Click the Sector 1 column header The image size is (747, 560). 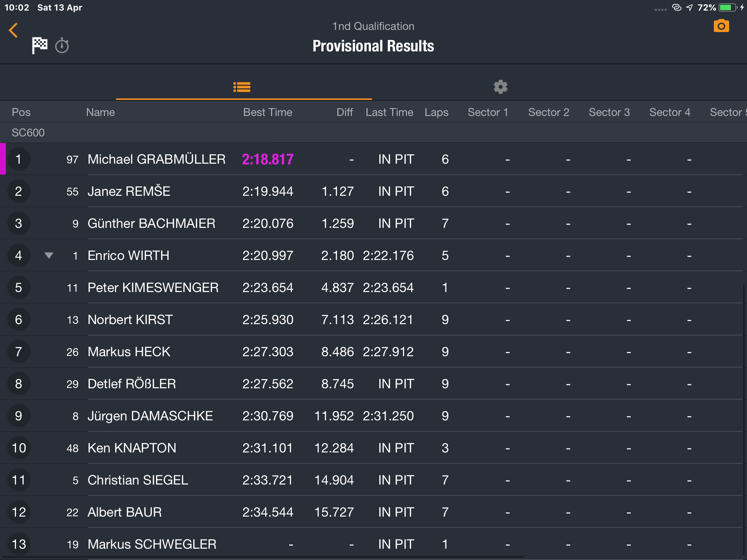[x=488, y=112]
